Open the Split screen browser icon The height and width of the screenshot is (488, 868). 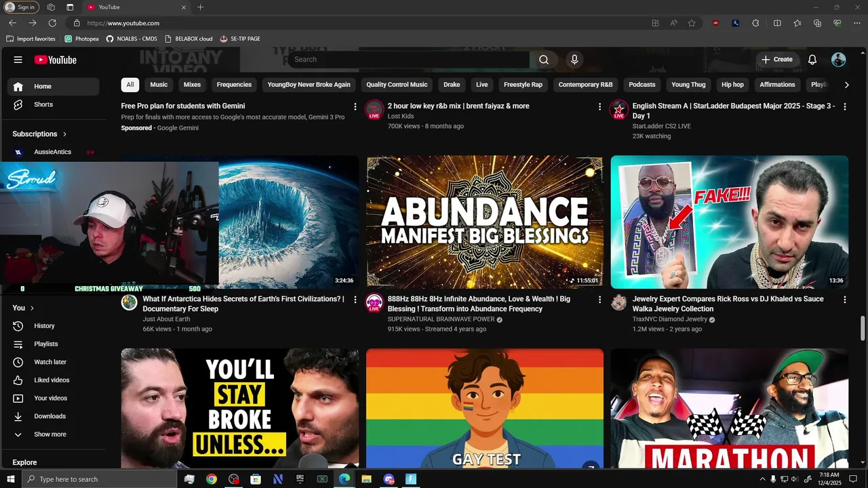(x=777, y=23)
